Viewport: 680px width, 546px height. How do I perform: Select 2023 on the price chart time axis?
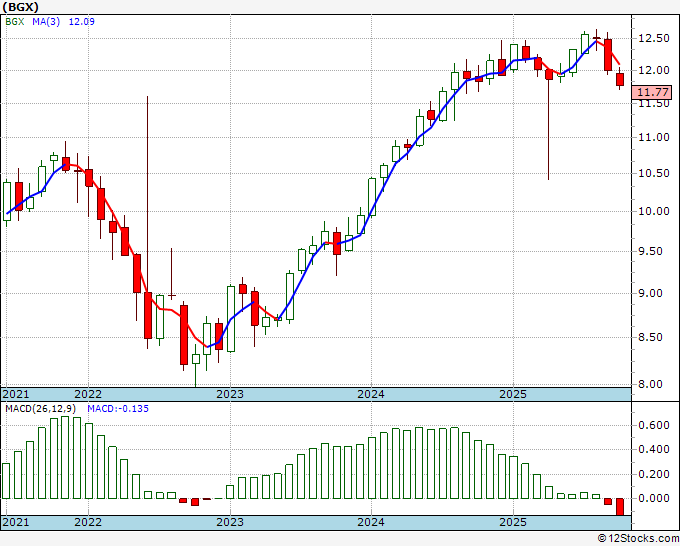pos(230,394)
